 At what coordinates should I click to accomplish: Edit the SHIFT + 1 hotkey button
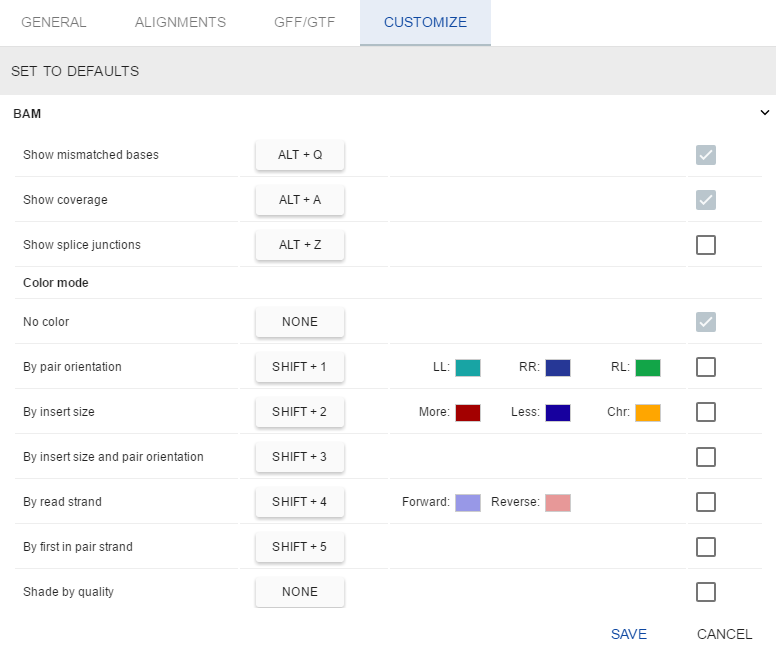[300, 367]
